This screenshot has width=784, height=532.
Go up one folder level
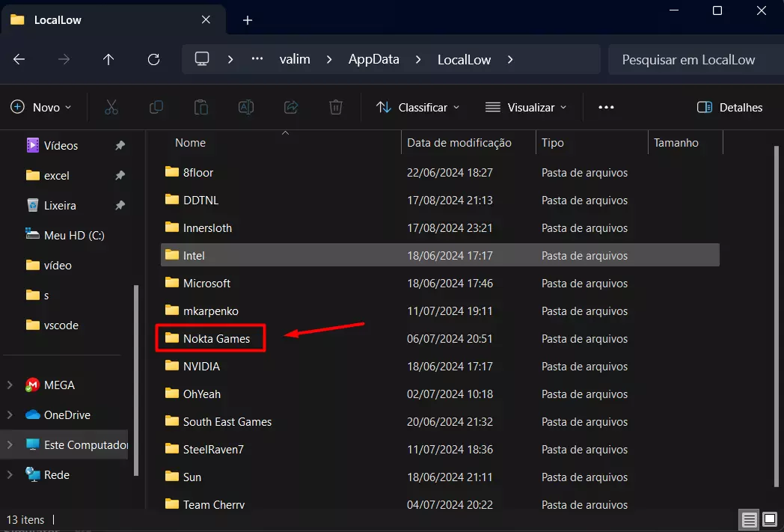pyautogui.click(x=108, y=60)
